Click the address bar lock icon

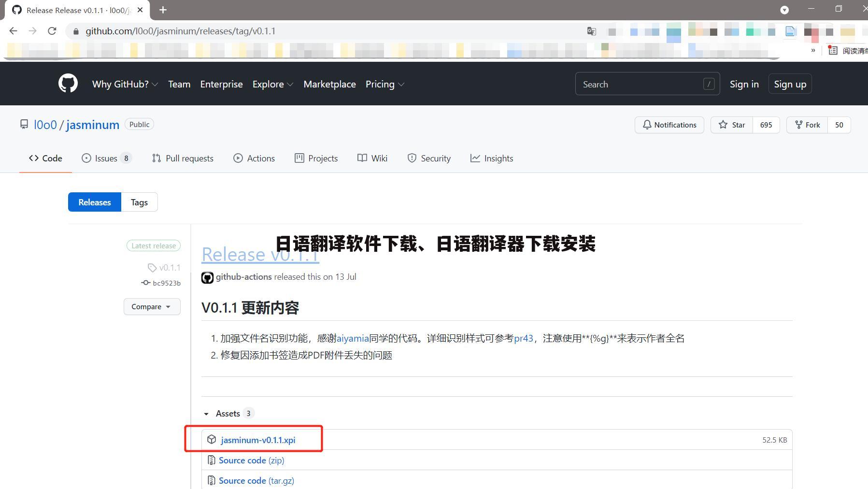(76, 31)
